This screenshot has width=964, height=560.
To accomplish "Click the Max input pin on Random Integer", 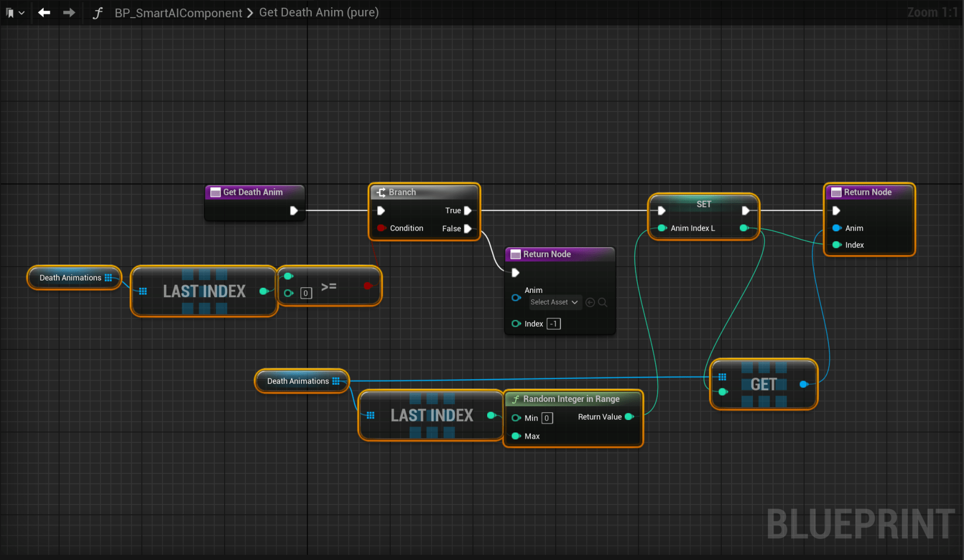I will pos(516,436).
